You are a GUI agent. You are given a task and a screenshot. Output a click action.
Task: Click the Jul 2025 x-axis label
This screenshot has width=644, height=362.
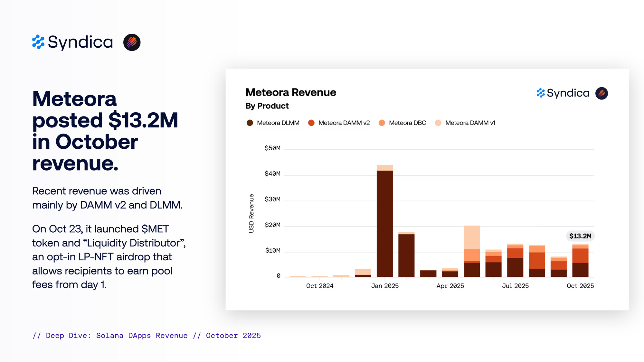(515, 286)
